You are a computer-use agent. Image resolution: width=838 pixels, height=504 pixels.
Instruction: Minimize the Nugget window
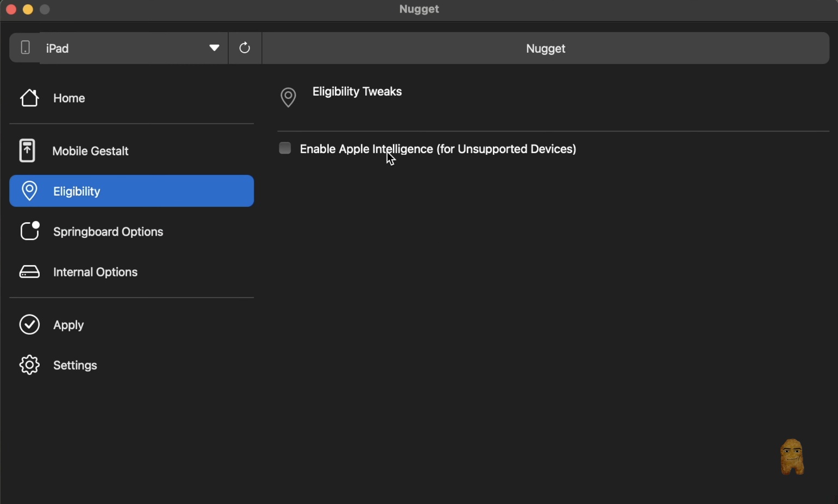click(x=28, y=10)
